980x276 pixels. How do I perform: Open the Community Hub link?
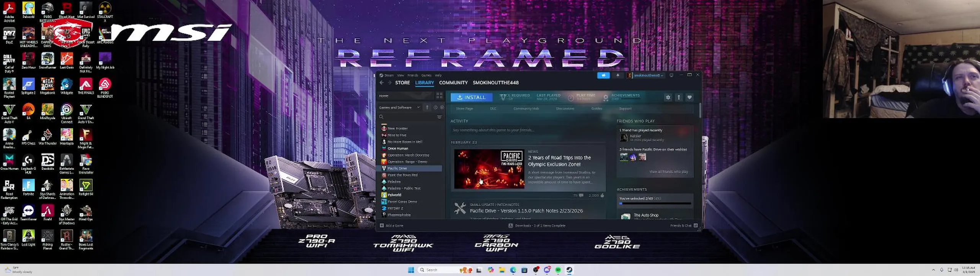point(526,109)
